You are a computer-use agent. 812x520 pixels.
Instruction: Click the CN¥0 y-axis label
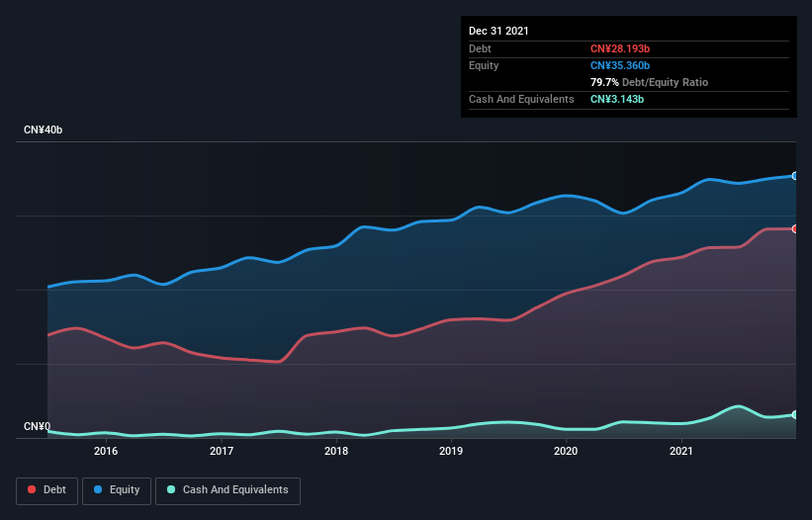coord(38,426)
